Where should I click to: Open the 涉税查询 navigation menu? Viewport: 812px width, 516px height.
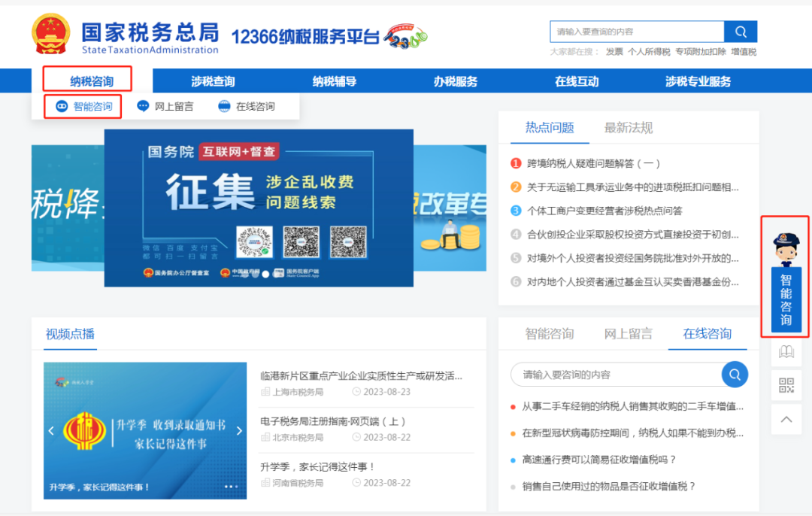213,81
